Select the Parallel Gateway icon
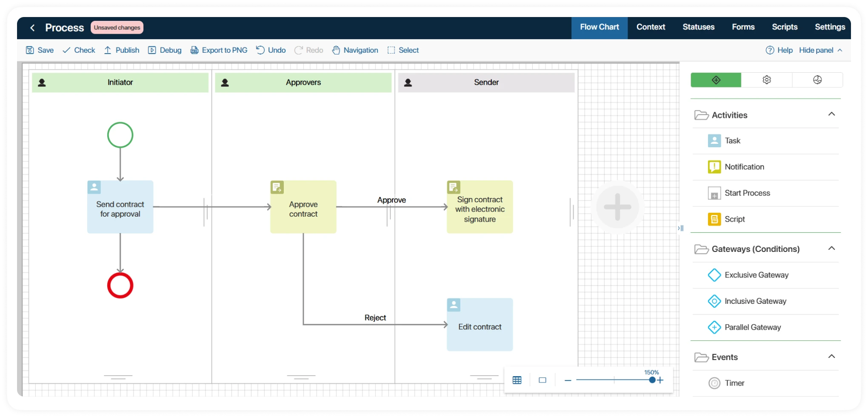 (714, 327)
